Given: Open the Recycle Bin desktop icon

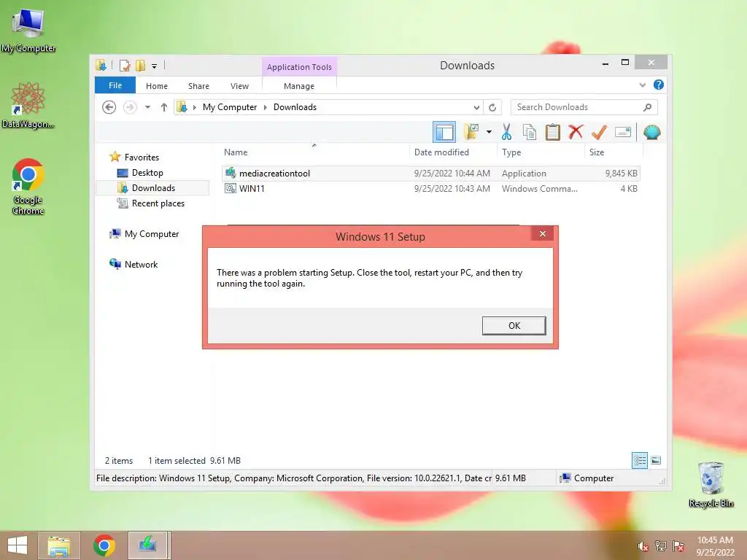Looking at the screenshot, I should point(711,484).
